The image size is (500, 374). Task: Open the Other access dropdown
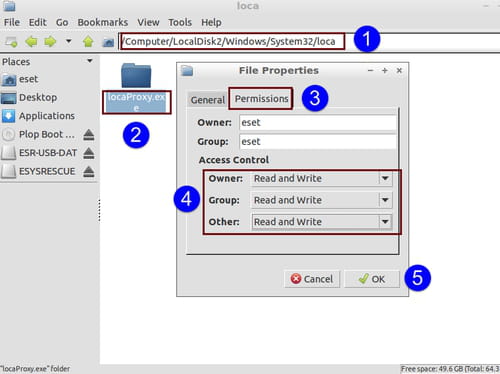[322, 222]
